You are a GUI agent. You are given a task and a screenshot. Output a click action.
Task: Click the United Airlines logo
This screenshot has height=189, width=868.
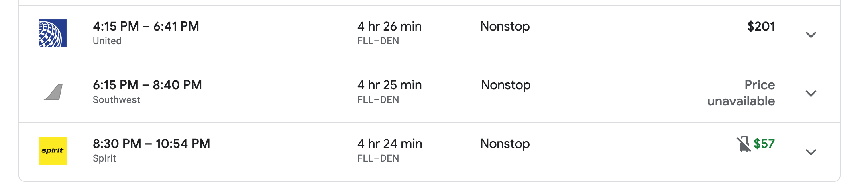(x=53, y=33)
